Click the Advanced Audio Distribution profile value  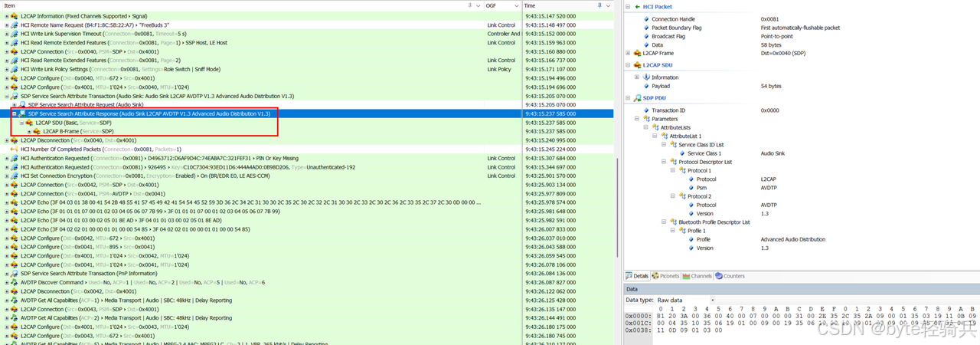[x=793, y=239]
